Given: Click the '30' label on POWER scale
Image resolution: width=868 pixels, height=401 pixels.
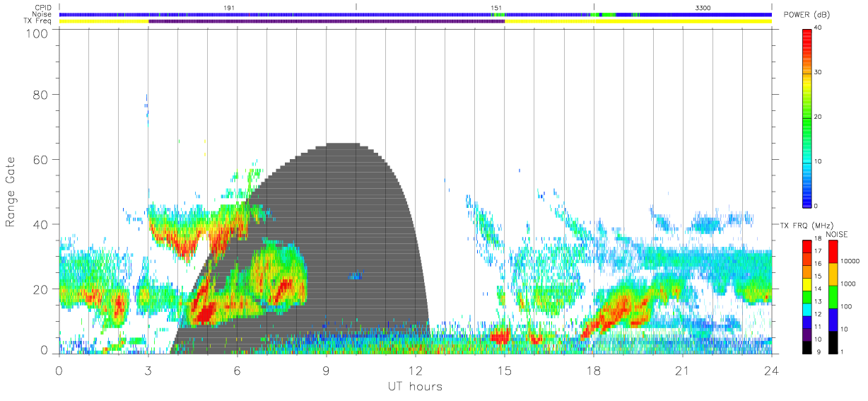Looking at the screenshot, I should 819,72.
